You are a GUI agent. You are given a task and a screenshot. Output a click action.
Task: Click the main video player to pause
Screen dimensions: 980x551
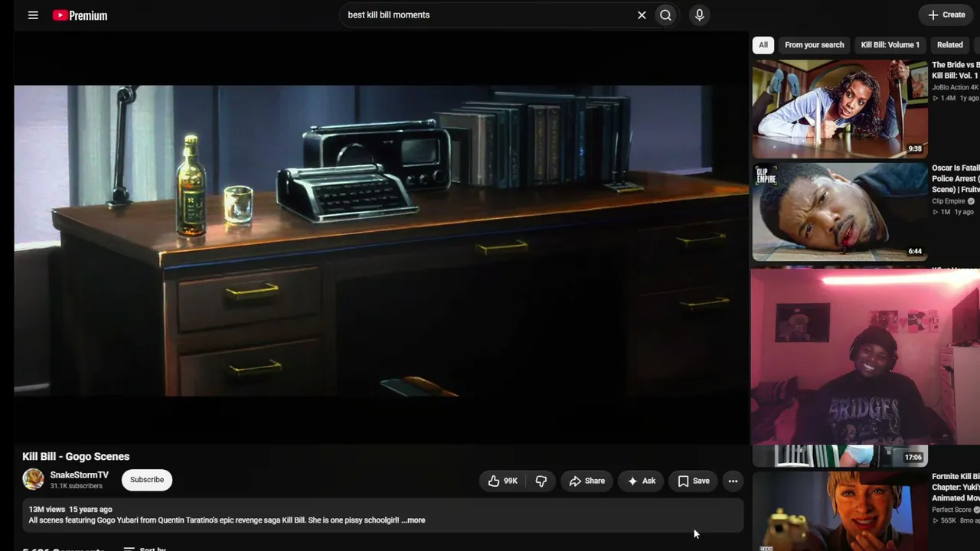point(381,240)
